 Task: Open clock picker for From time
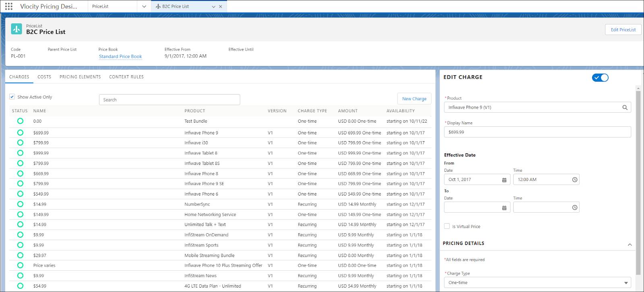point(575,180)
